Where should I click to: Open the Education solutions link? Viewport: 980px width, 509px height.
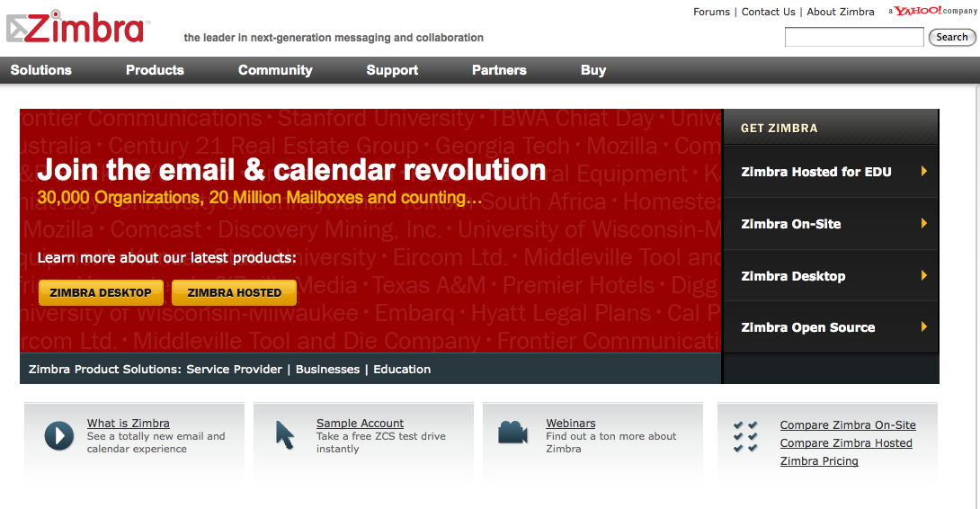click(x=402, y=369)
